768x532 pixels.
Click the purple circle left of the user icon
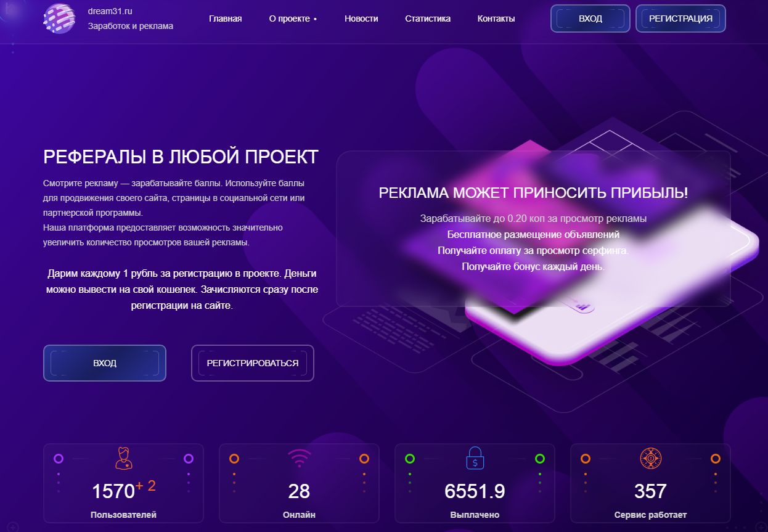point(59,459)
